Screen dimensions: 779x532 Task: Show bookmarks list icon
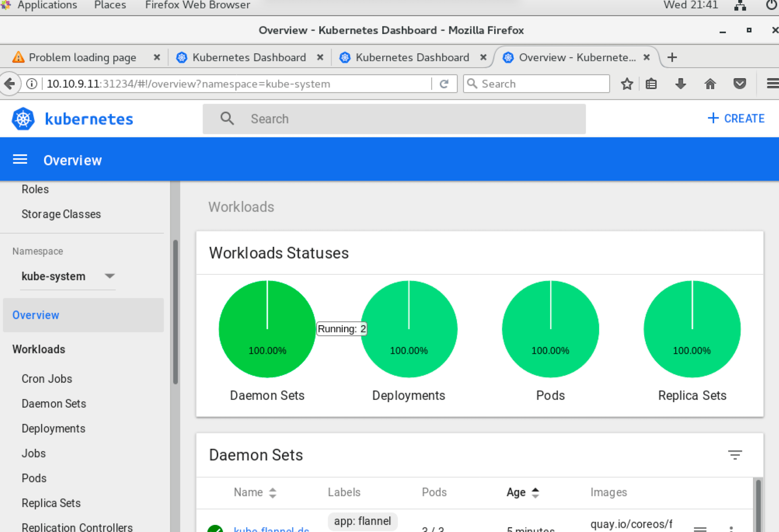coord(651,84)
